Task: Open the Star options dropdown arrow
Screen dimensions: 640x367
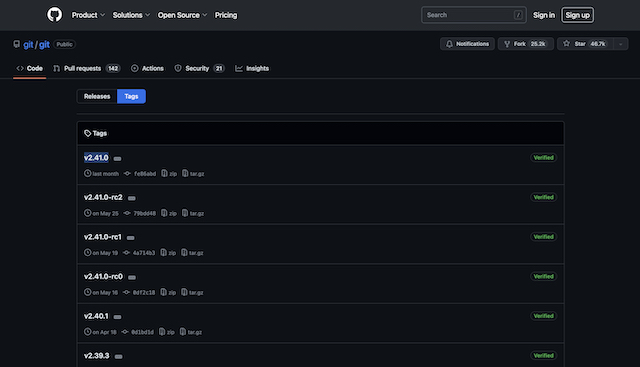Action: click(x=620, y=44)
